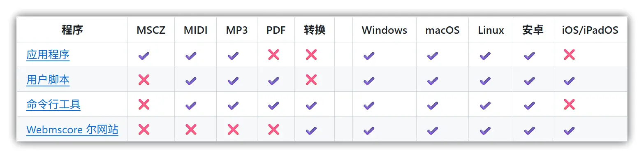644x158 pixels.
Task: Click the MIDI cross in Webmscore row
Action: (x=191, y=130)
